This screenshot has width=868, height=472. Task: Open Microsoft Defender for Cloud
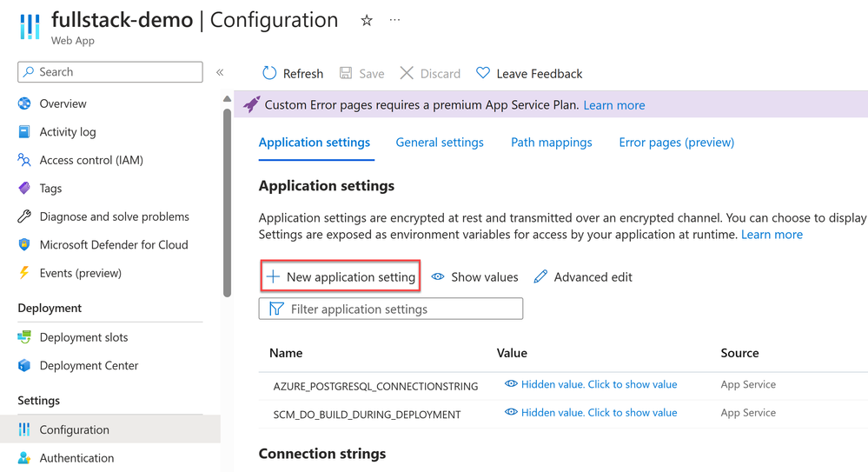(114, 245)
